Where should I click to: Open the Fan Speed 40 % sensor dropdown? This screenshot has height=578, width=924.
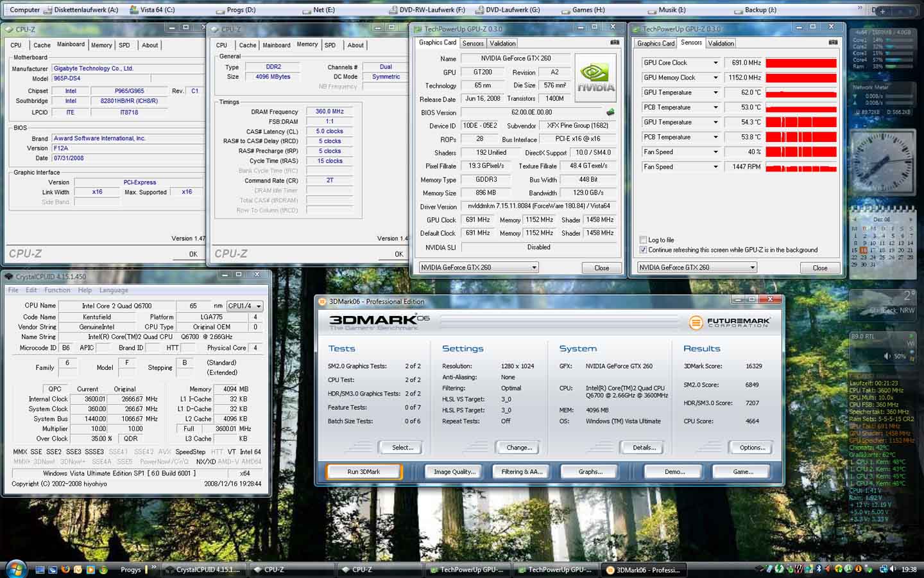(x=715, y=152)
